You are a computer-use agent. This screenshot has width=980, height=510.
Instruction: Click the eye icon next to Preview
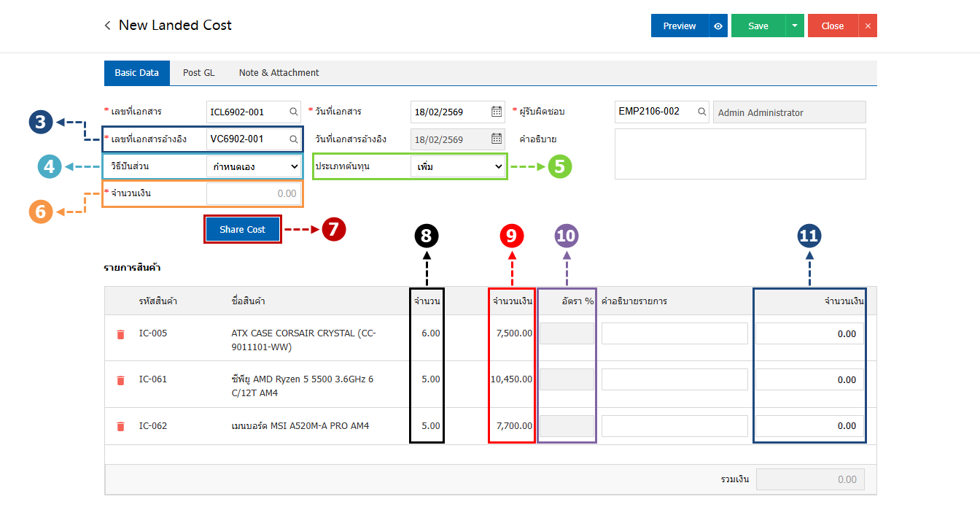pos(718,26)
